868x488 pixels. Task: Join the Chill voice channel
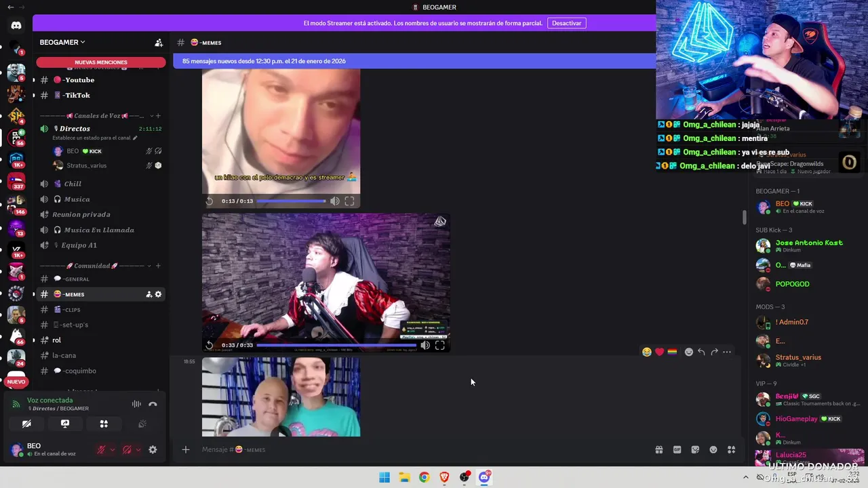pyautogui.click(x=100, y=184)
